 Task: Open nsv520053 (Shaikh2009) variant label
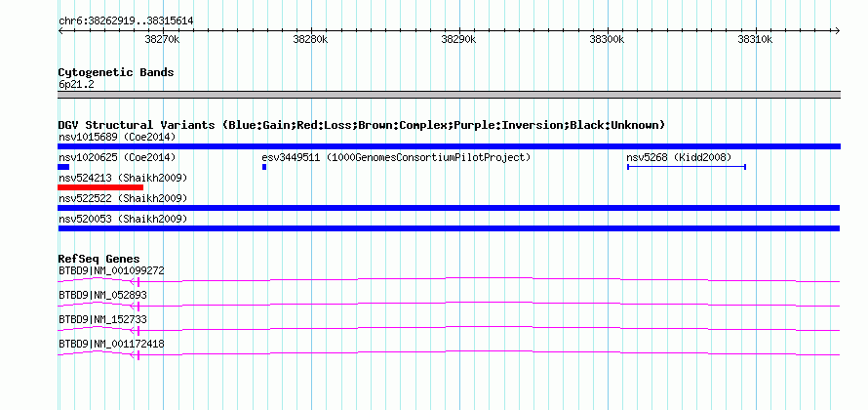[123, 219]
